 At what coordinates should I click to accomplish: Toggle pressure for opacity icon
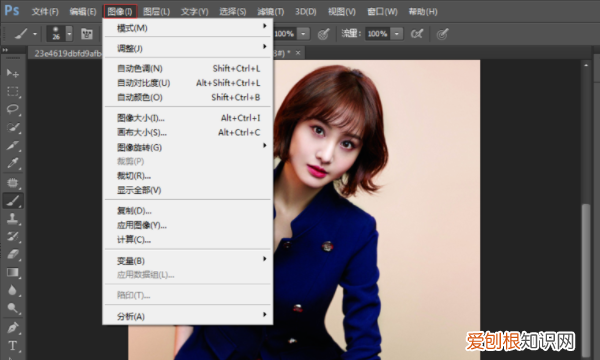click(324, 34)
